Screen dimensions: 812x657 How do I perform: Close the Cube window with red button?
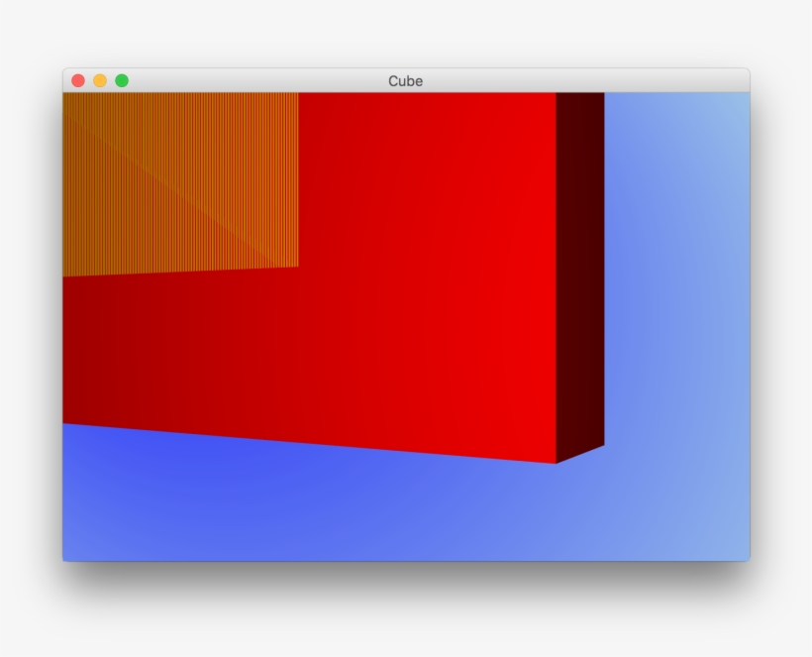(78, 81)
